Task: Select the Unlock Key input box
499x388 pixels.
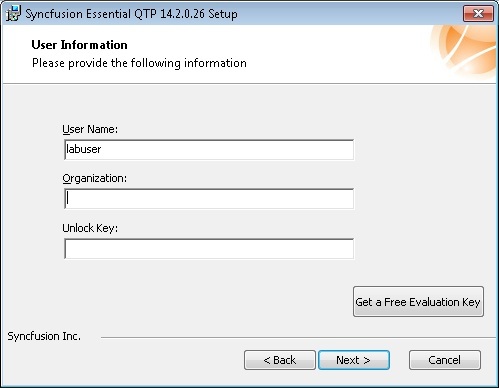Action: point(209,248)
